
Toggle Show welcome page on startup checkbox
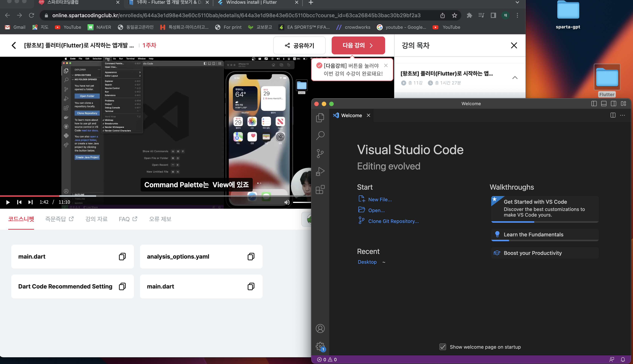pos(443,347)
